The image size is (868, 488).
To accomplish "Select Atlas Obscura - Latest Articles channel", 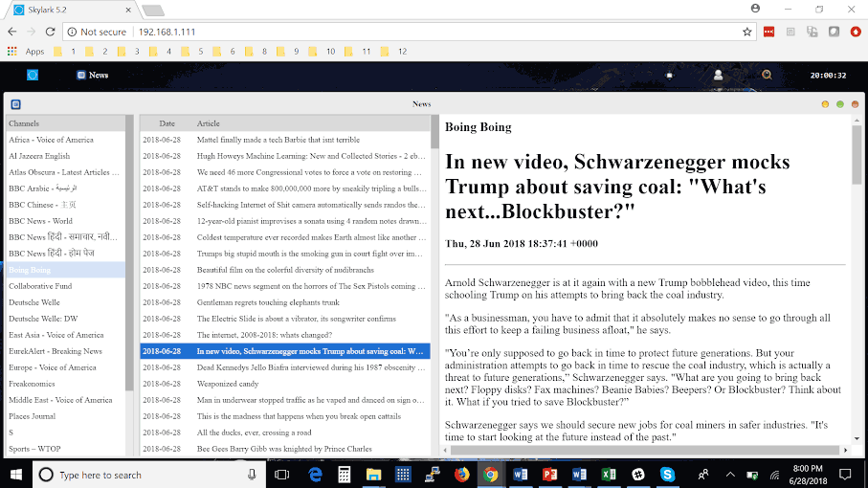I will click(x=65, y=172).
